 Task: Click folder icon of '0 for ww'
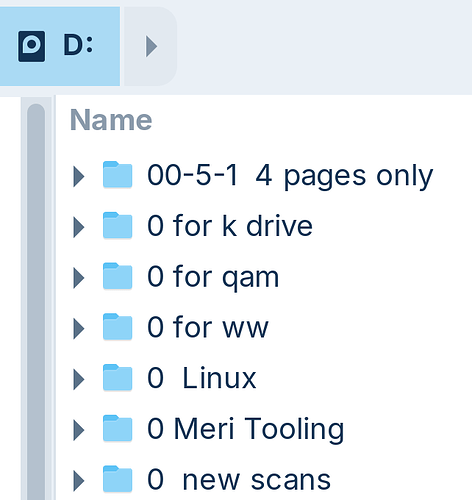click(117, 327)
